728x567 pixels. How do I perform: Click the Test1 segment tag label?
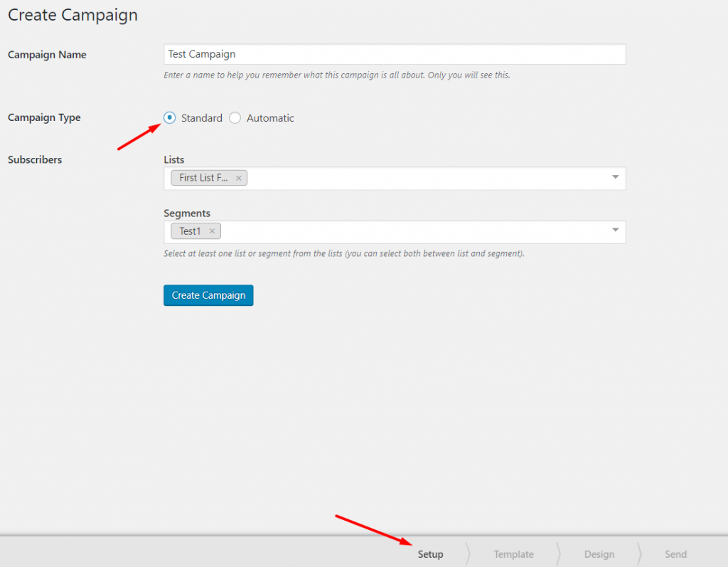(190, 231)
